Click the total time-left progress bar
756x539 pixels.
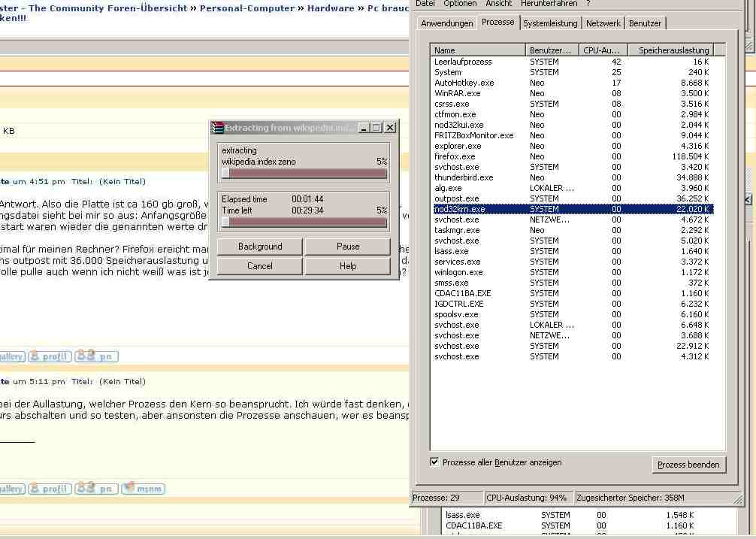304,223
